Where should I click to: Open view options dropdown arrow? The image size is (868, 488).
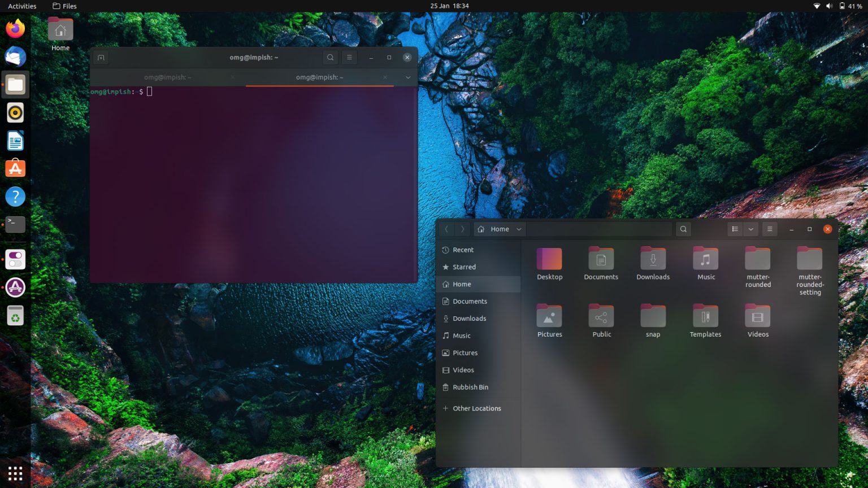(x=751, y=229)
